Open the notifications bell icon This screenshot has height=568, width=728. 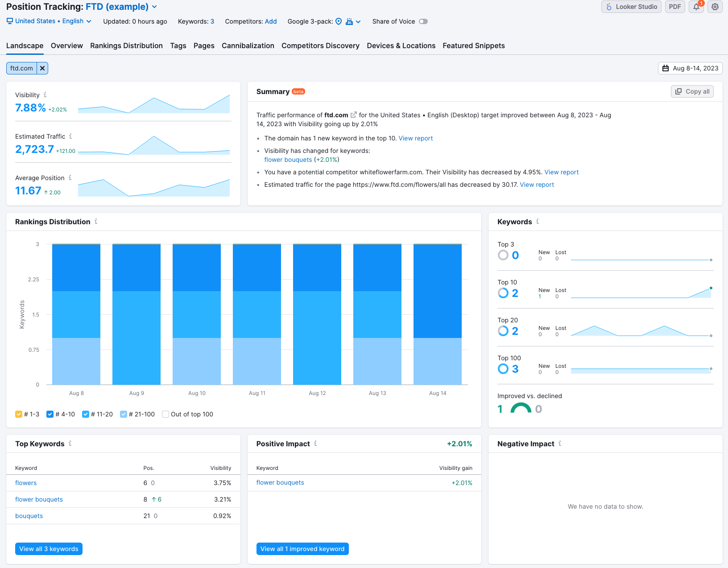click(696, 7)
